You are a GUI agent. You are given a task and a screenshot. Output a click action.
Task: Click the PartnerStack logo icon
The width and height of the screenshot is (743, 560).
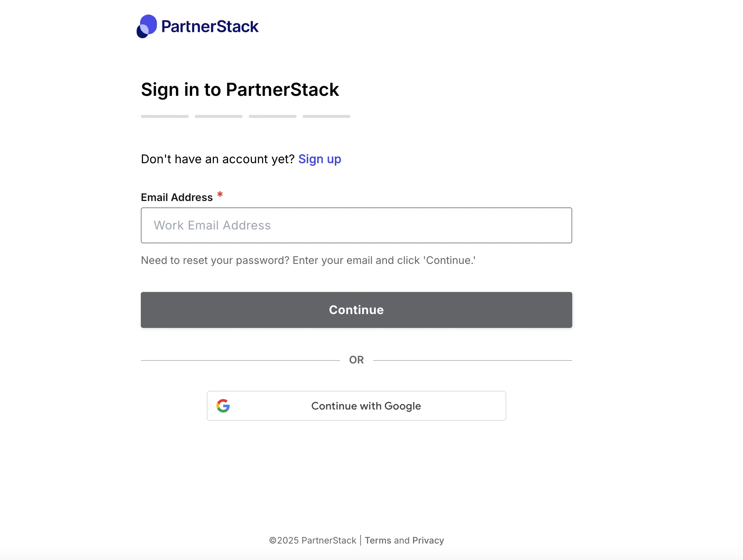[x=147, y=26]
